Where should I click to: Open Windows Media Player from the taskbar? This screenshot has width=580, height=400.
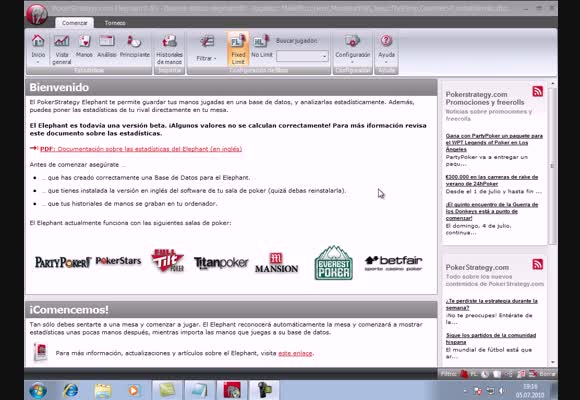[x=134, y=390]
